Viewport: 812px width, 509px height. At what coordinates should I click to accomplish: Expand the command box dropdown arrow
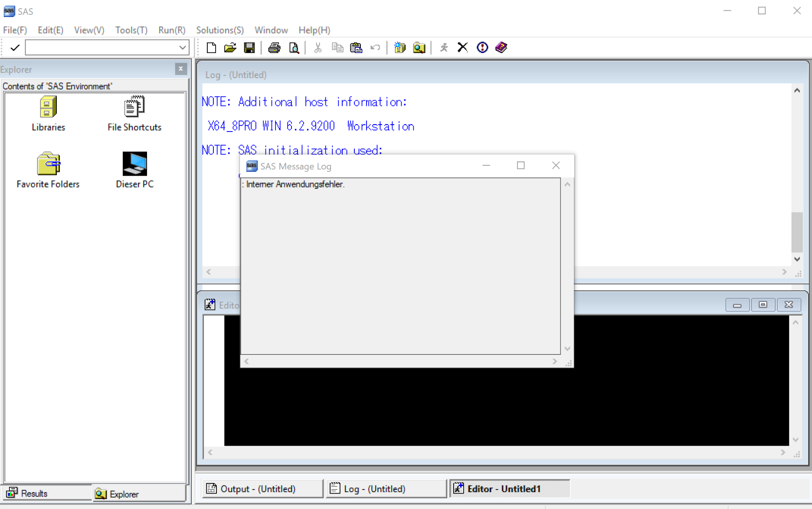(182, 48)
